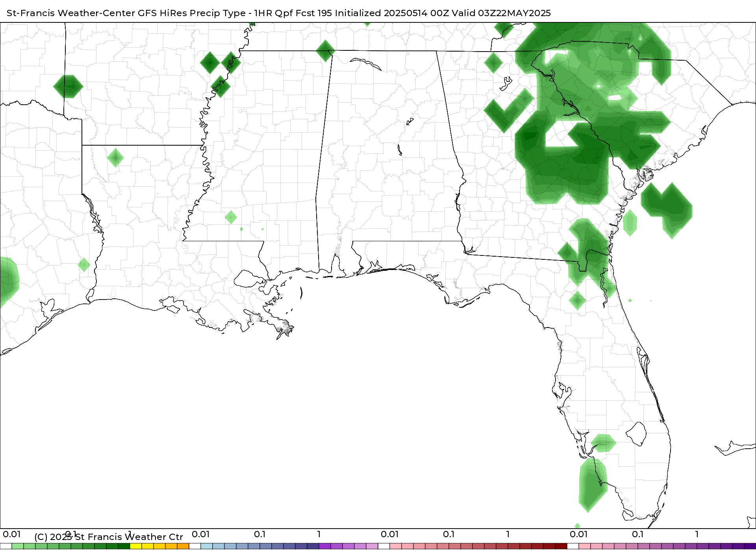Click the '1' label above the red scale

pos(508,534)
